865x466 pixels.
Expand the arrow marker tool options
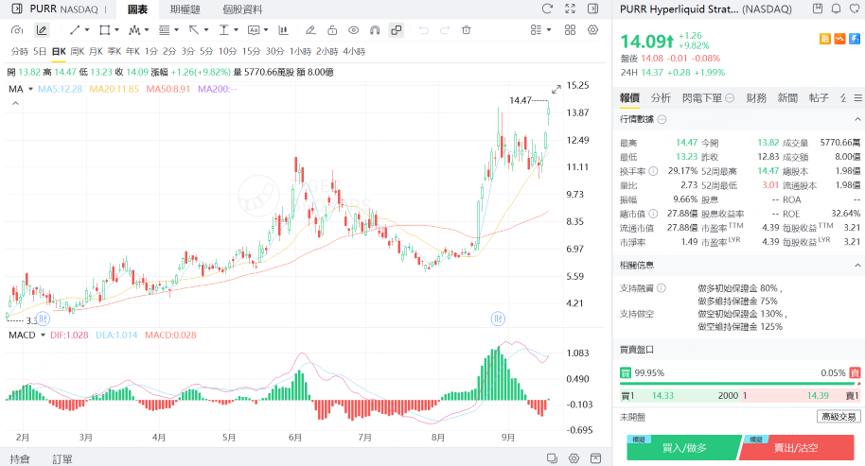click(x=206, y=30)
